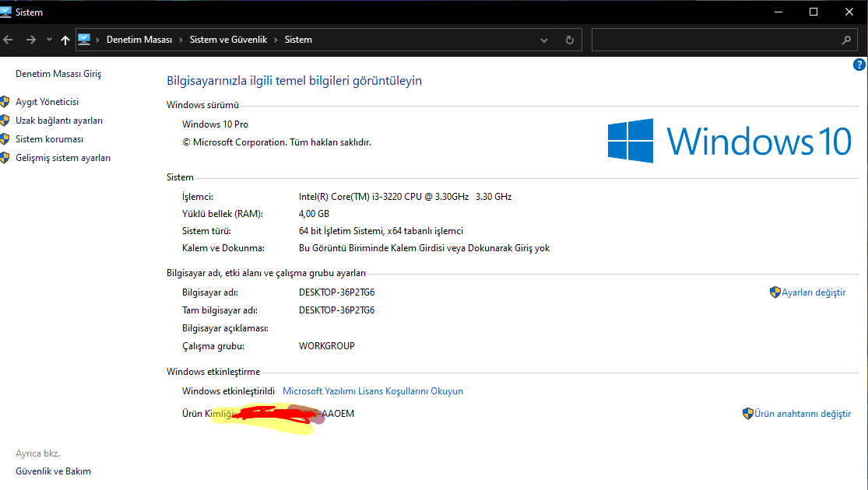Expand chevron after Denetim Masası breadcrumb
This screenshot has width=868, height=490.
(x=181, y=40)
